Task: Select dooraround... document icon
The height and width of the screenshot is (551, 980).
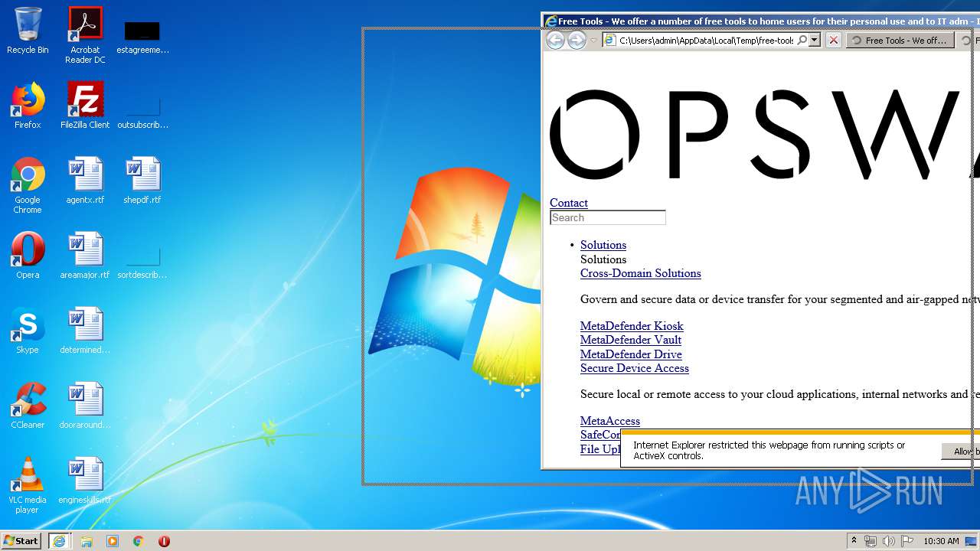Action: tap(85, 406)
